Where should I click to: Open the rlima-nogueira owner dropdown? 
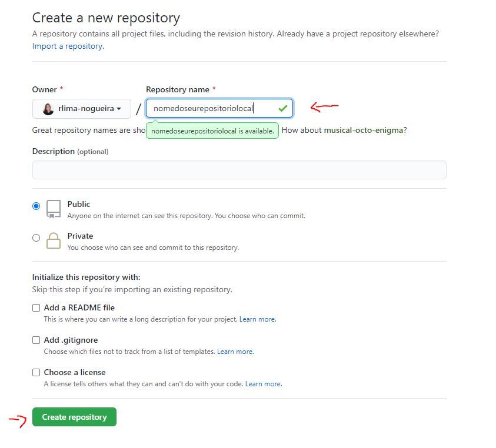click(x=81, y=108)
